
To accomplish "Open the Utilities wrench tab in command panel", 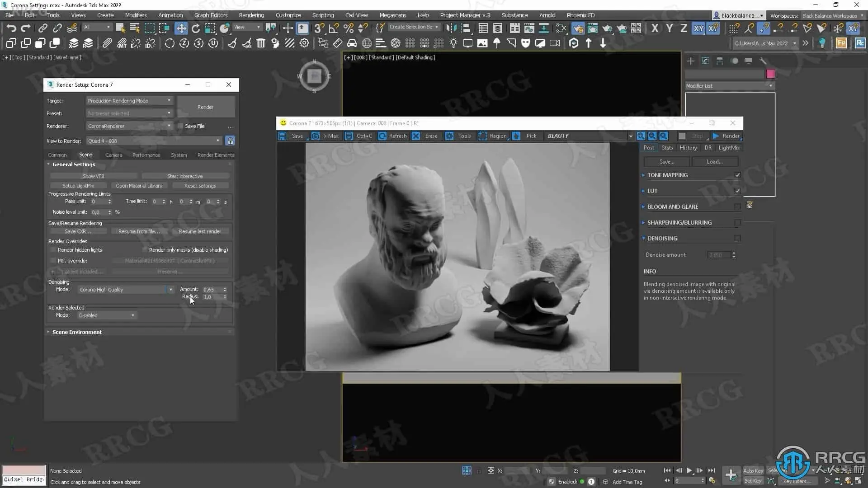I will 763,61.
